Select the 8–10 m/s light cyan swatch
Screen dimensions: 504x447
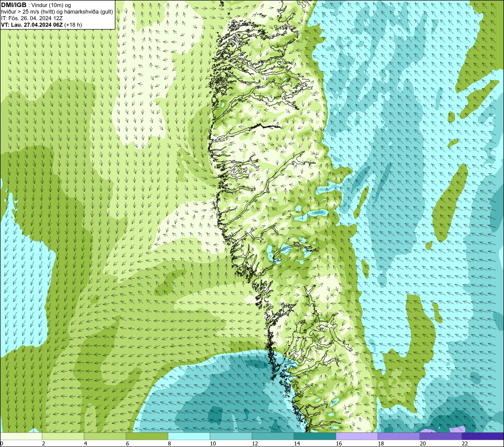(x=189, y=436)
